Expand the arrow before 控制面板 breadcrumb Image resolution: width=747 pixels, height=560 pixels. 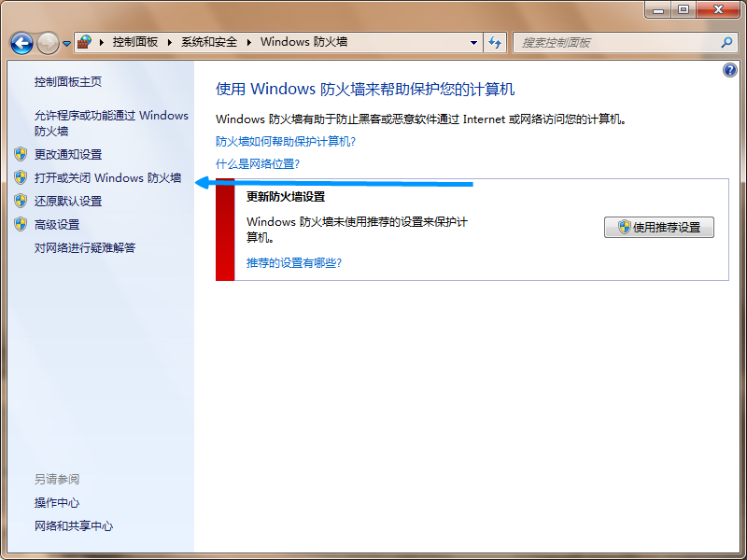coord(102,42)
